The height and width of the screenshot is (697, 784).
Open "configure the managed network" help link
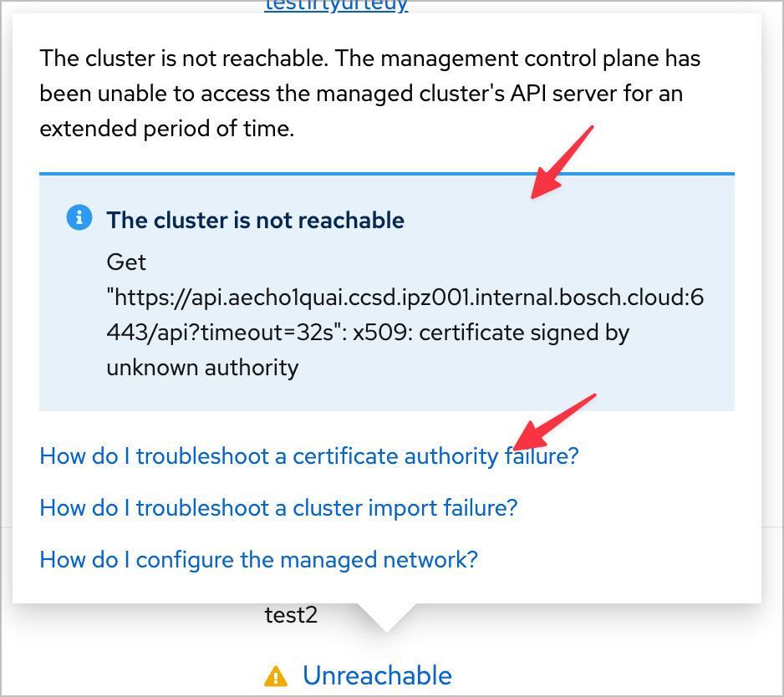click(x=258, y=558)
